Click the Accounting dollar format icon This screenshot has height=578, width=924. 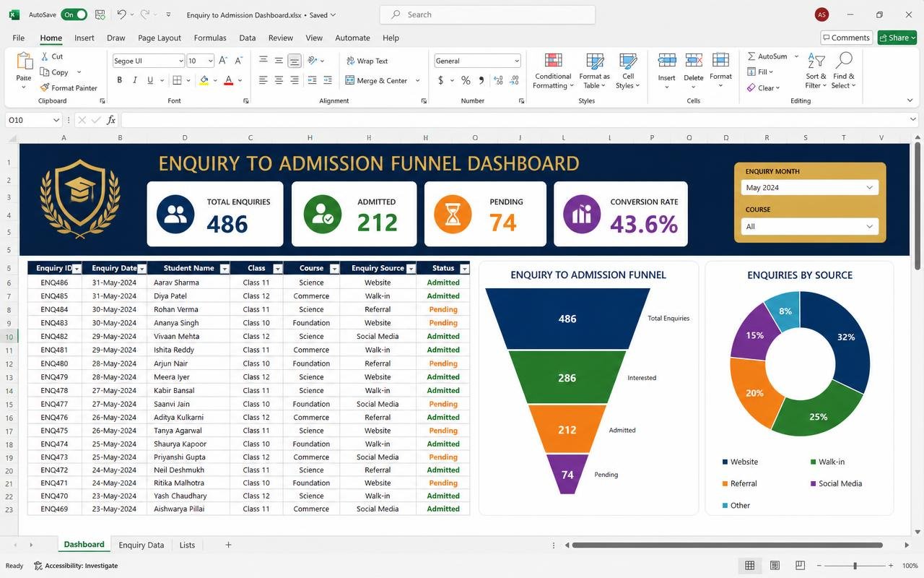[441, 80]
